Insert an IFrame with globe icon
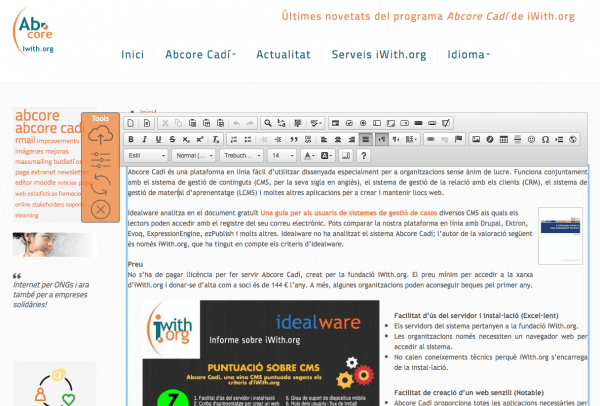Screen dimensions: 600x406 coord(573,140)
